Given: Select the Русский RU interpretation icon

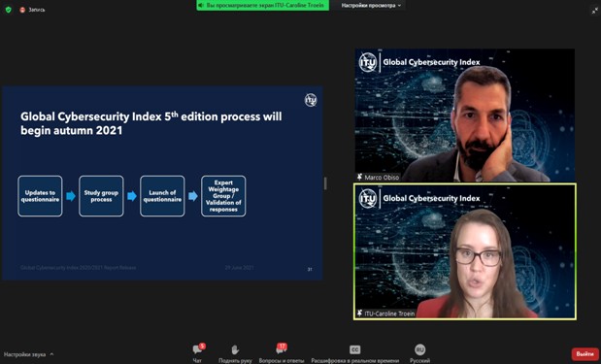Looking at the screenshot, I should 419,349.
